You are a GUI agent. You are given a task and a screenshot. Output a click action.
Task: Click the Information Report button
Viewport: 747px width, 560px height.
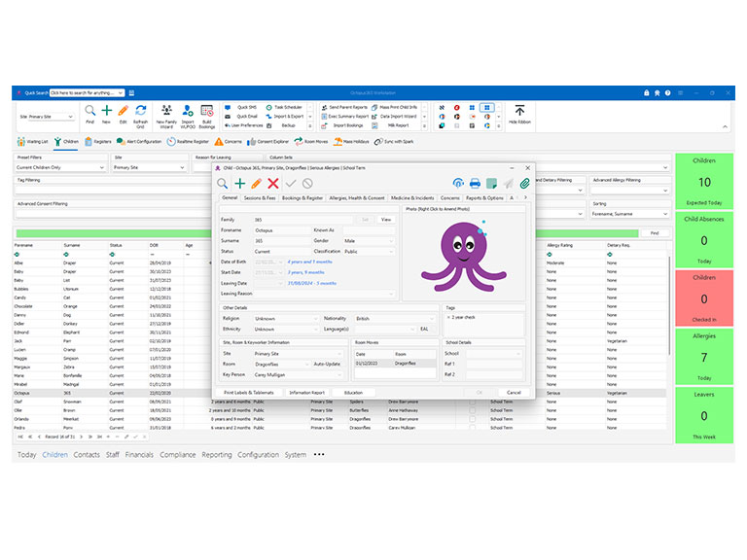[x=306, y=393]
